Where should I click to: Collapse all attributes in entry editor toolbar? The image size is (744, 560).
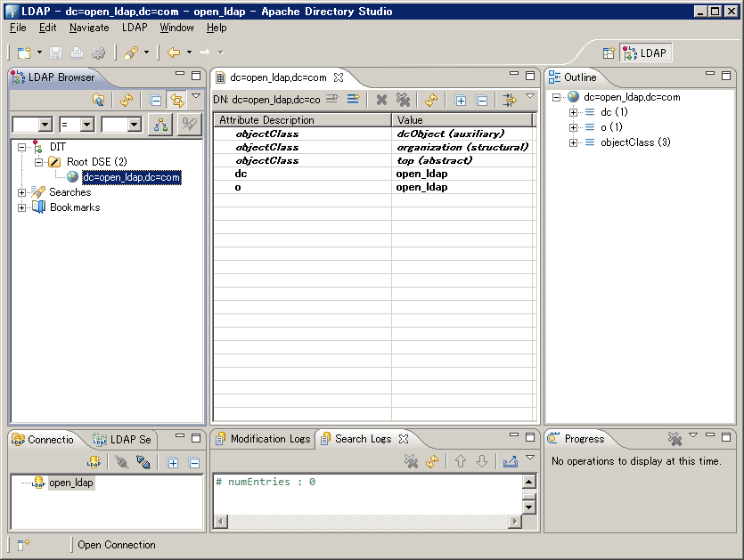click(482, 101)
